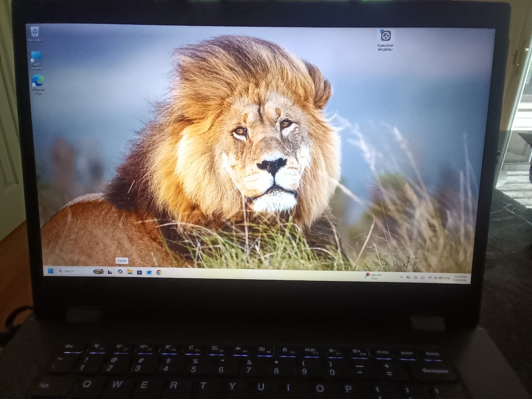This screenshot has height=399, width=532.
Task: Open the search highlights image in the taskbar
Action: (x=98, y=271)
